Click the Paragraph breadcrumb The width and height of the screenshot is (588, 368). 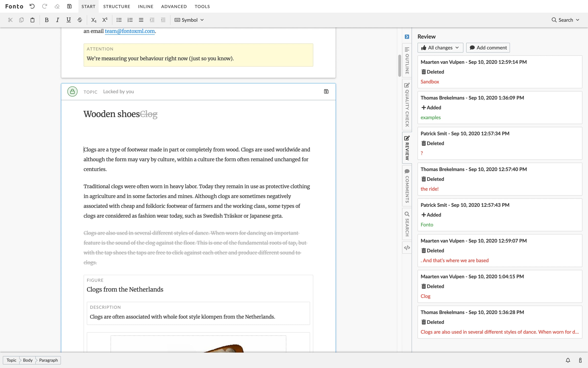[49, 360]
